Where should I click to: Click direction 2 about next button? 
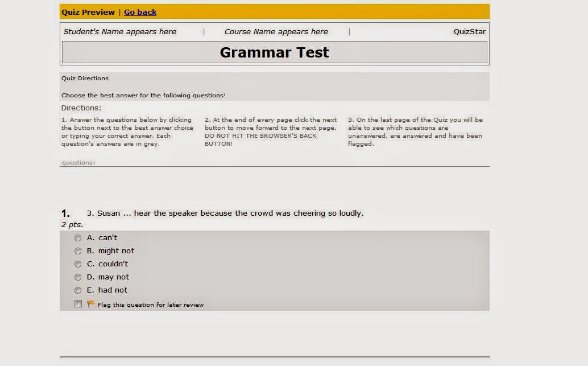click(x=271, y=131)
